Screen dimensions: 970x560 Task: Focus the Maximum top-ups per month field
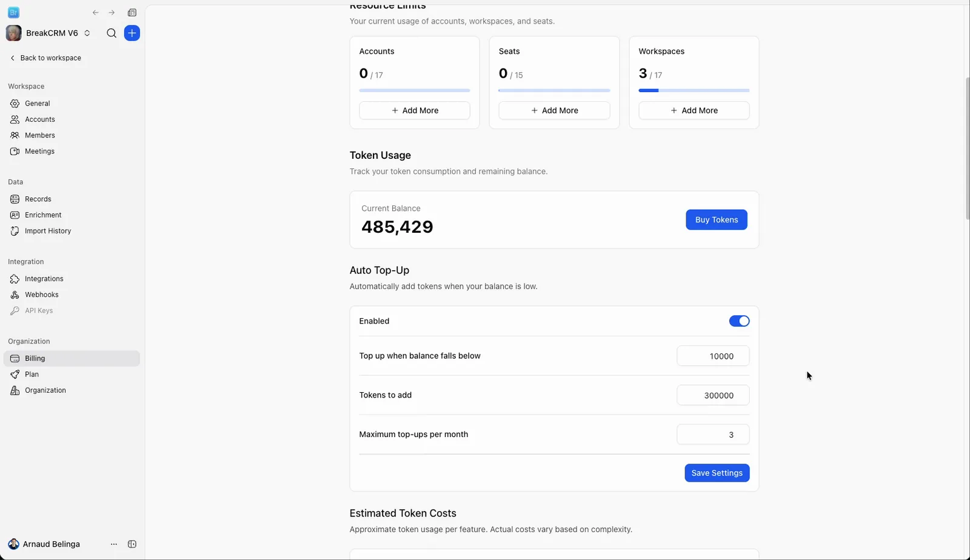point(713,435)
